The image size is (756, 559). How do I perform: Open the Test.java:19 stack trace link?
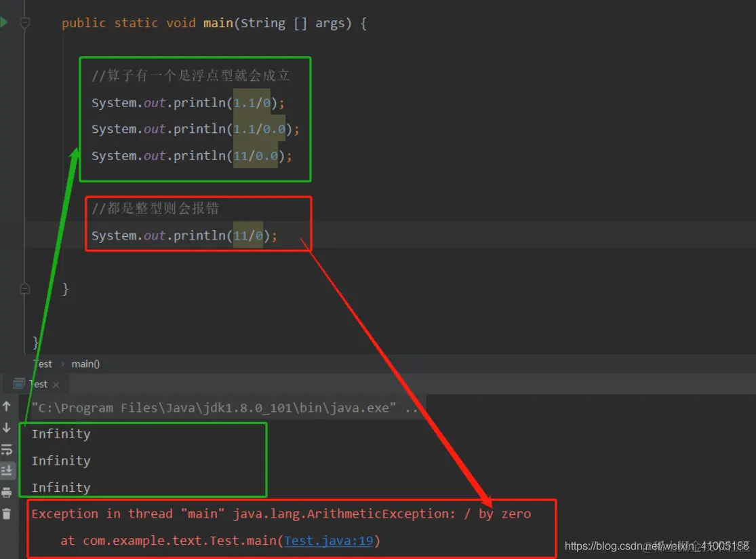click(328, 541)
